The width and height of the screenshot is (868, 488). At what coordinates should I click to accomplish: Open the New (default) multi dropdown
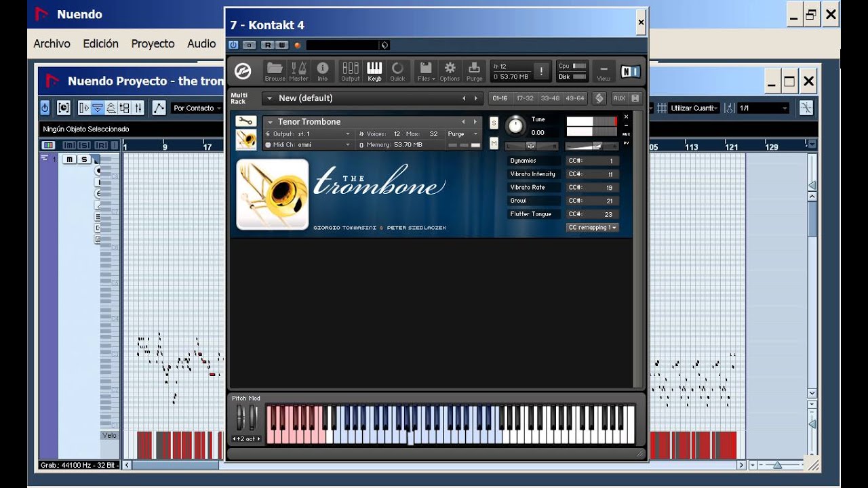[x=372, y=98]
